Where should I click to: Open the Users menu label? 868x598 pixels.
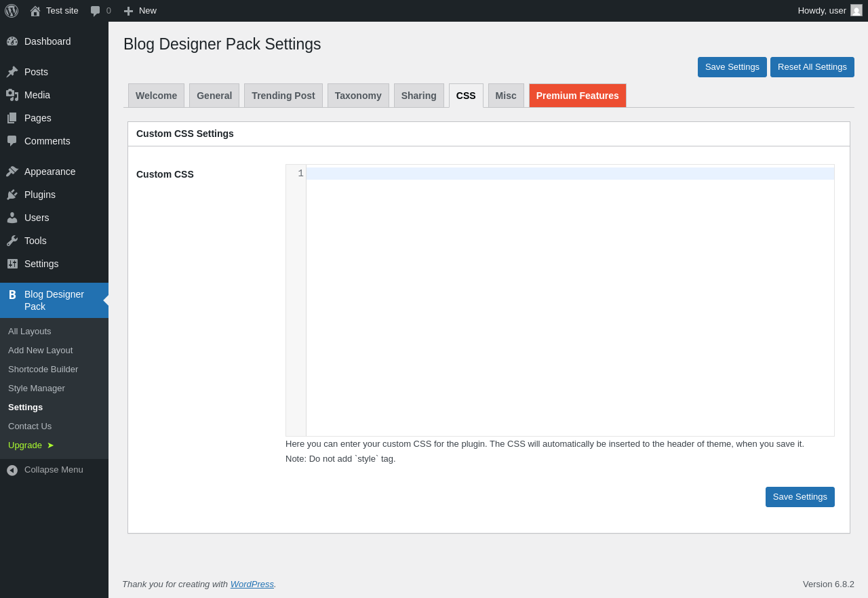(37, 218)
